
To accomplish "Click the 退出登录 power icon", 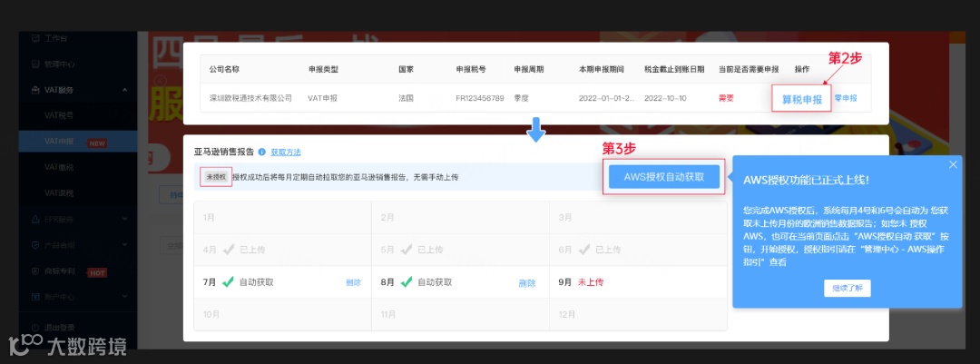I will [35, 327].
